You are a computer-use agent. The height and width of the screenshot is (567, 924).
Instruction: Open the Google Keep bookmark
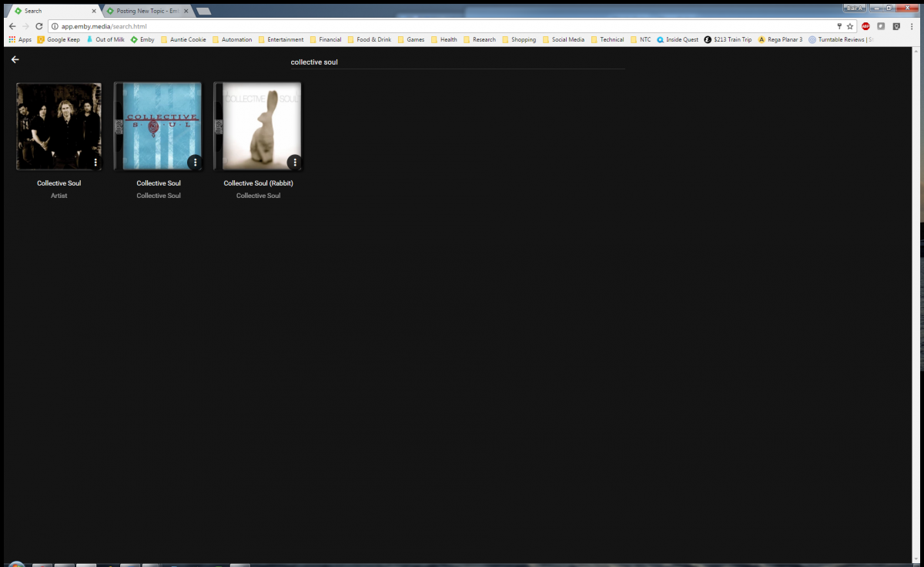coord(59,39)
